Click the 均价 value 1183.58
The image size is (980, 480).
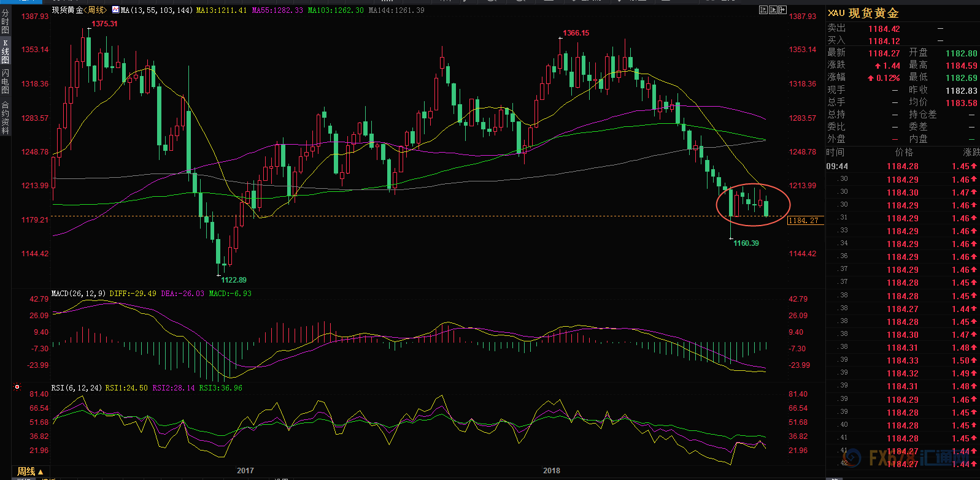click(962, 103)
